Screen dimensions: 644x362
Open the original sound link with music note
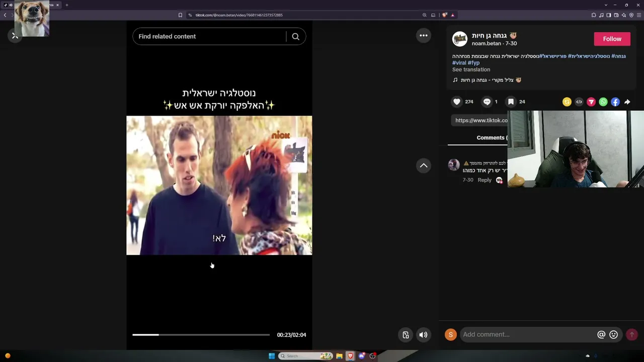coord(487,80)
